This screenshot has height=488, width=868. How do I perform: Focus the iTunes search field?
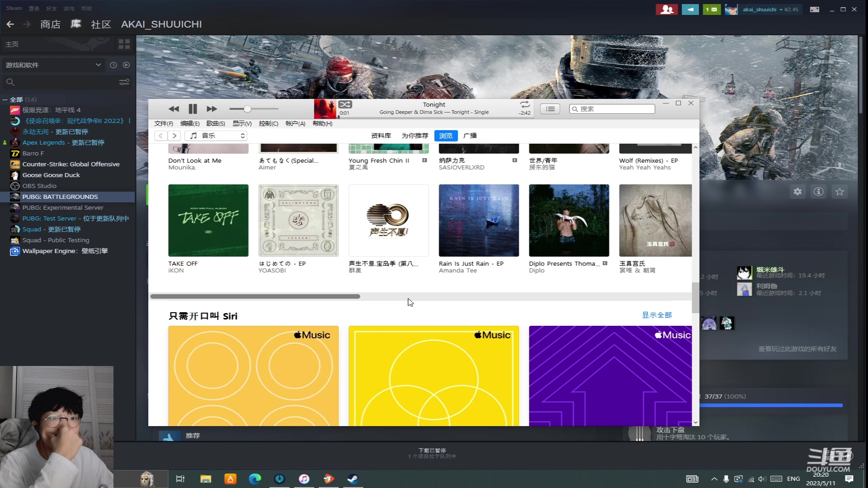(x=612, y=109)
